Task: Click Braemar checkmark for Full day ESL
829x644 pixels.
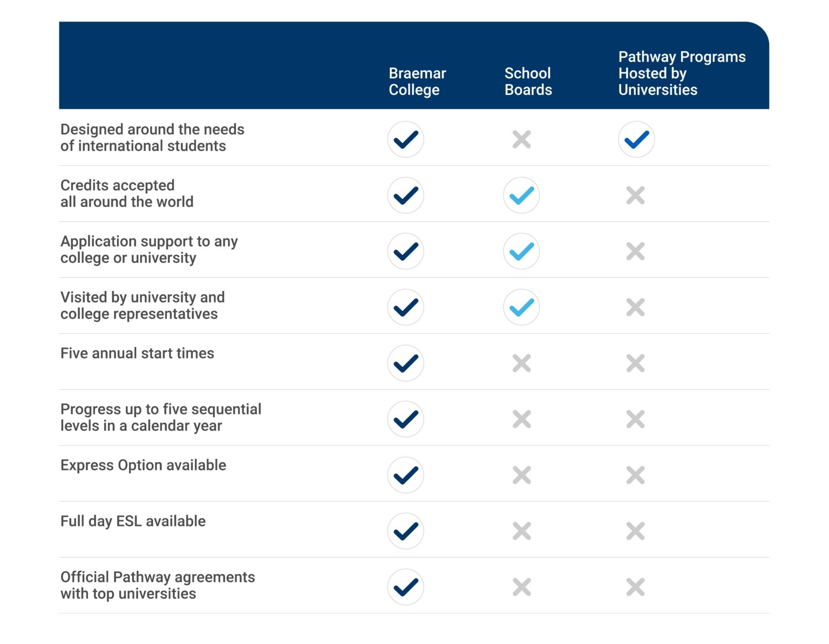Action: coord(405,531)
